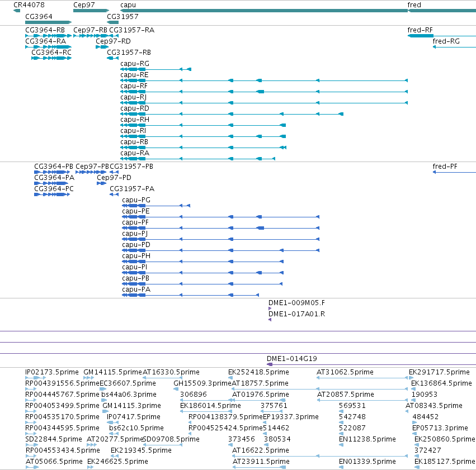Screen dimensions: 476x470
Task: Select the capu-PB protein label
Action: coord(135,279)
